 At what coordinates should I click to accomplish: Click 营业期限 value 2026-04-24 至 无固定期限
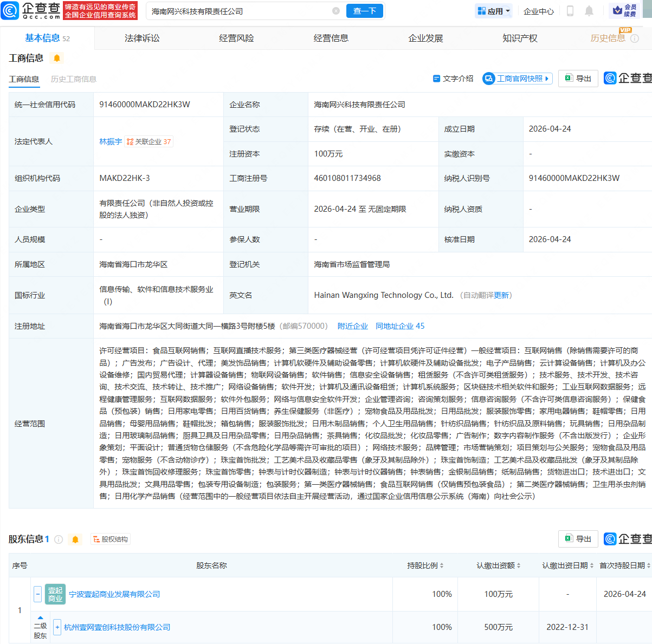click(x=360, y=209)
